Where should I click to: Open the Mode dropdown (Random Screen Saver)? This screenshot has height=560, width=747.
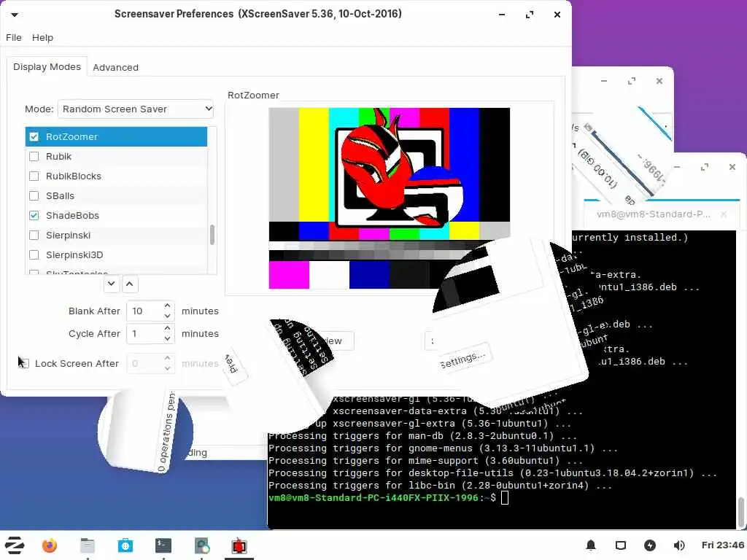pyautogui.click(x=136, y=109)
